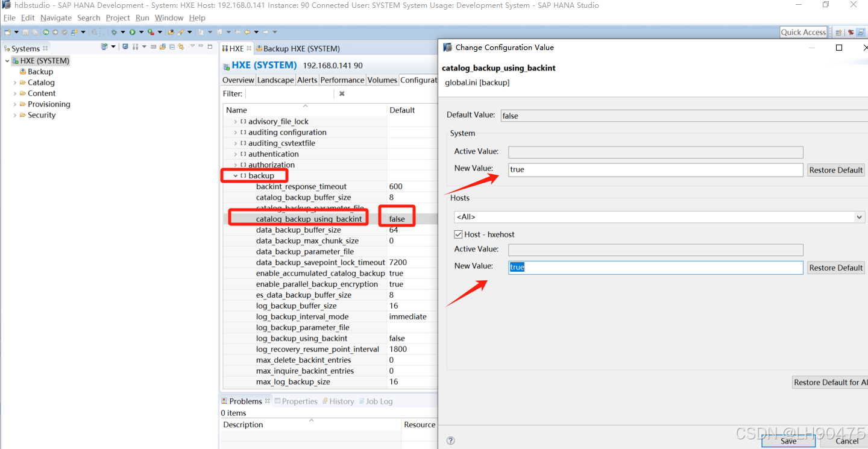The height and width of the screenshot is (449, 868).
Task: Click the Add System icon in Systems panel
Action: coord(104,46)
